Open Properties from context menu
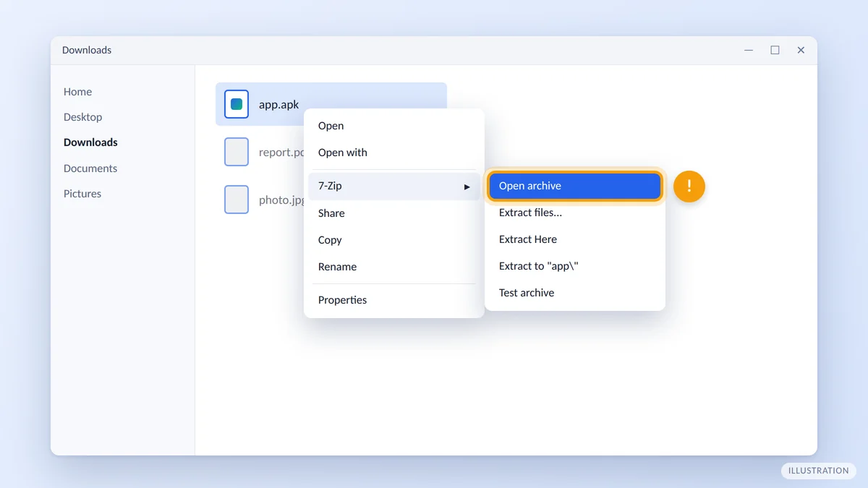 pos(394,300)
